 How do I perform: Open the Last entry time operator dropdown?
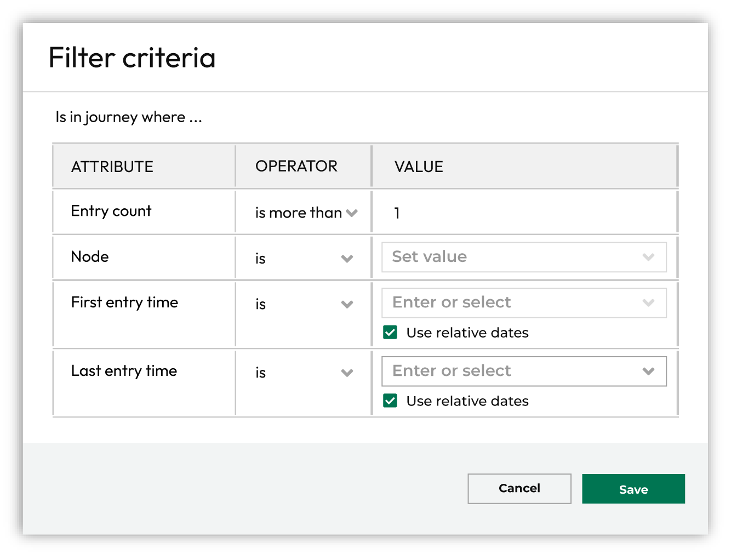click(304, 373)
